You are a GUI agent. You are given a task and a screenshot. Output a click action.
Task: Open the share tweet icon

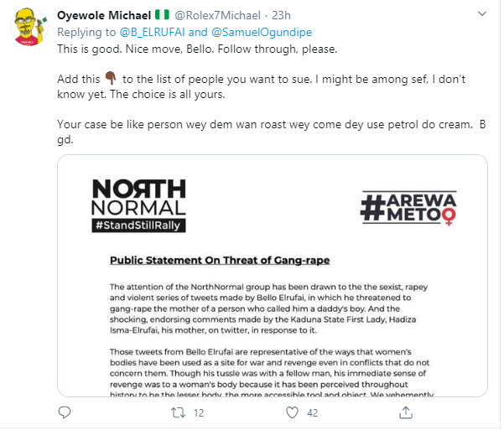[405, 412]
